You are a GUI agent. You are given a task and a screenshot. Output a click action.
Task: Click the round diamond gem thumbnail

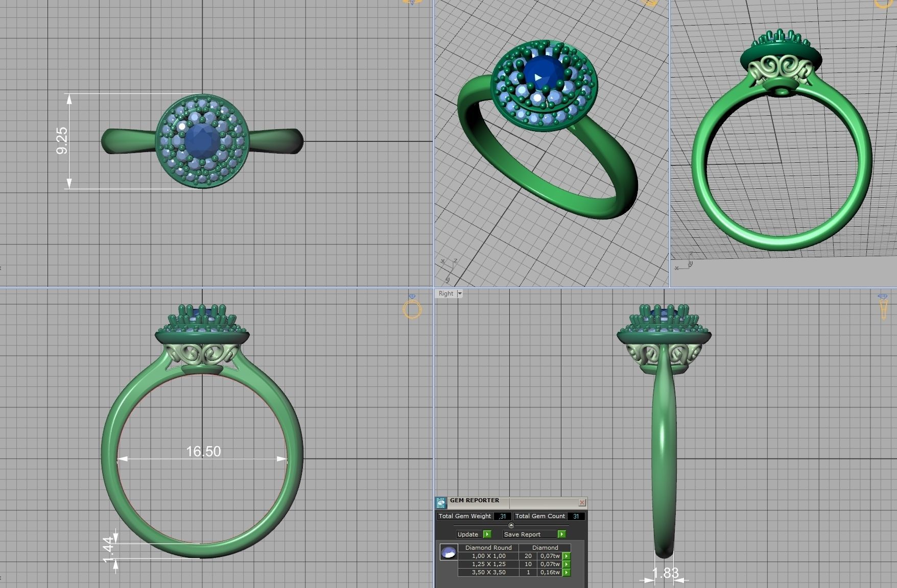448,552
